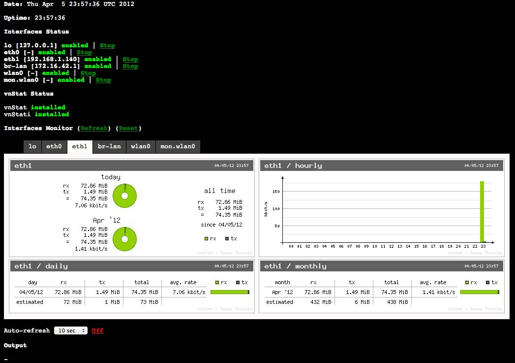Viewport: 515px width, 363px height.
Task: Stop the eth1 192.168.1.140 interface
Action: tap(130, 59)
